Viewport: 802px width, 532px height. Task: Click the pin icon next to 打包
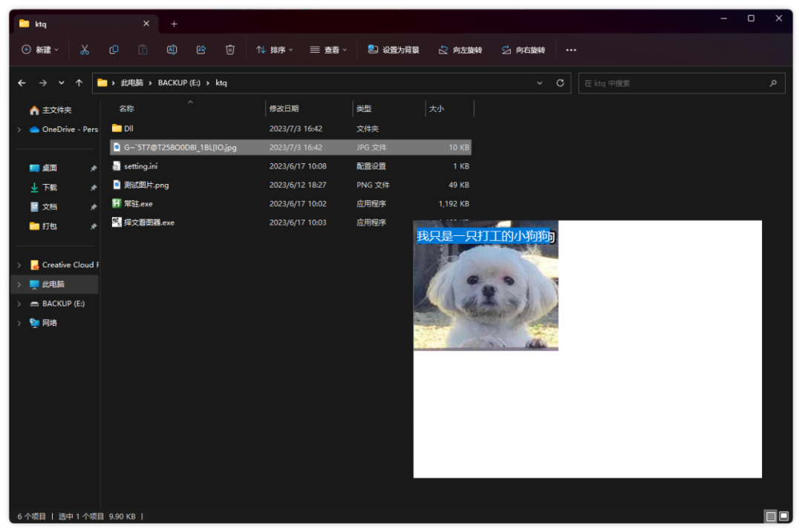tap(93, 226)
